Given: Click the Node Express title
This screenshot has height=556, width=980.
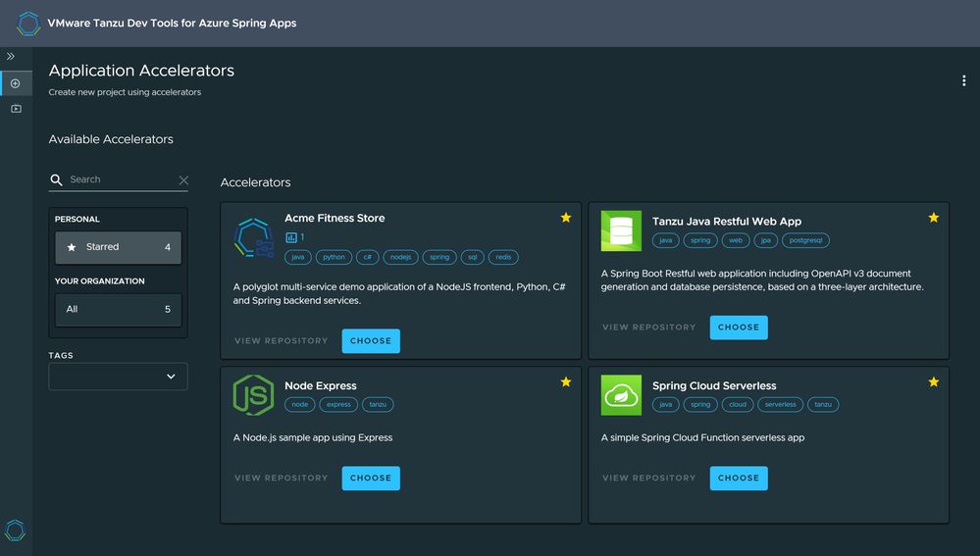Looking at the screenshot, I should click(x=321, y=386).
